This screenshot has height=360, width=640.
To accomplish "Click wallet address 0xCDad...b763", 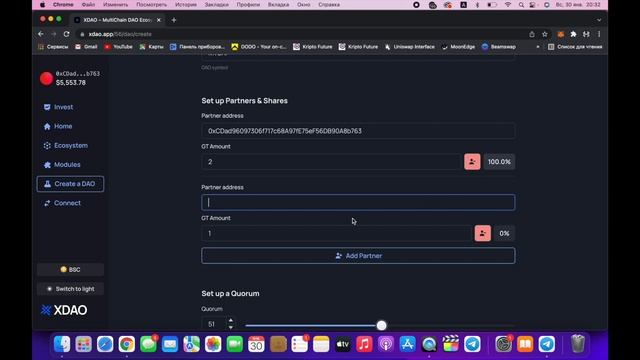I will tap(78, 73).
